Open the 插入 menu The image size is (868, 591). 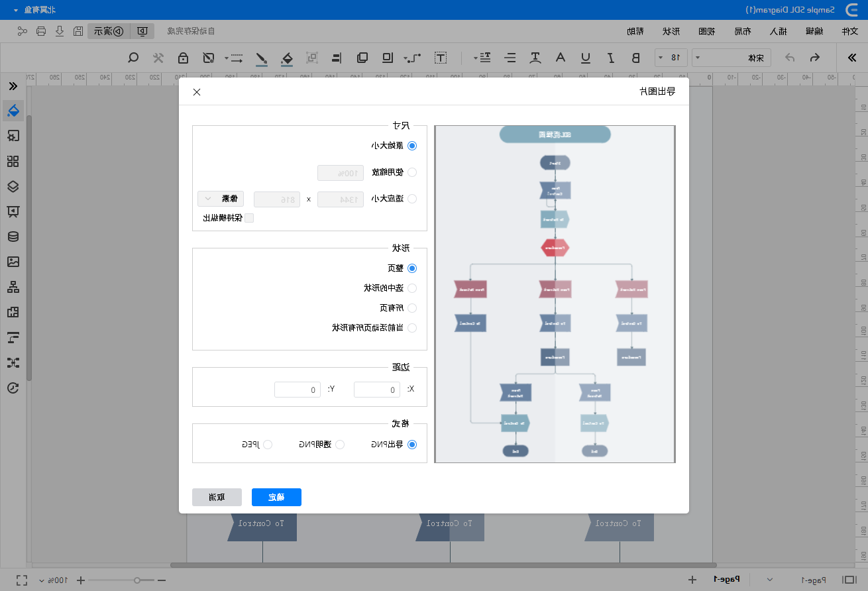pos(778,31)
